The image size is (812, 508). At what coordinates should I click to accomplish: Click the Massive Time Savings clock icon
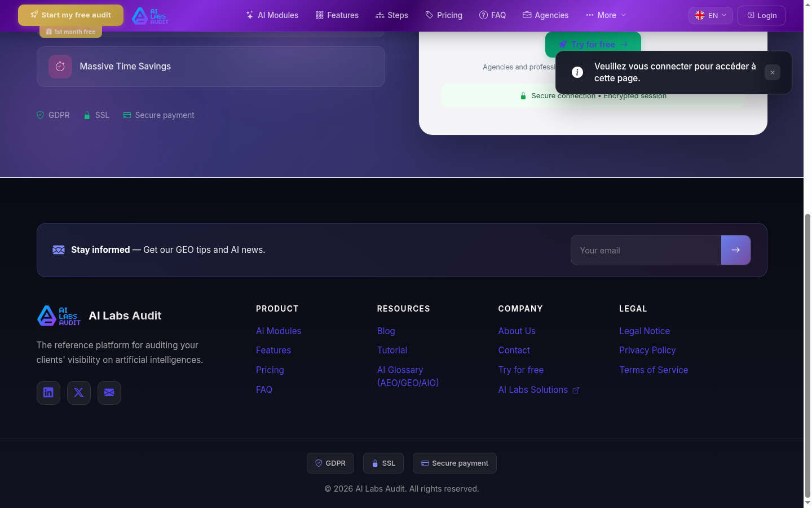[x=60, y=67]
